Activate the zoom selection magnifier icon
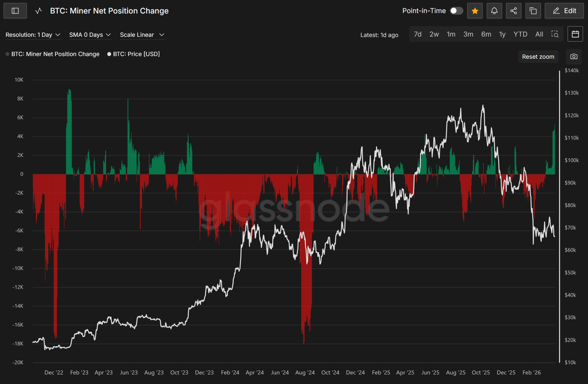 pos(555,34)
